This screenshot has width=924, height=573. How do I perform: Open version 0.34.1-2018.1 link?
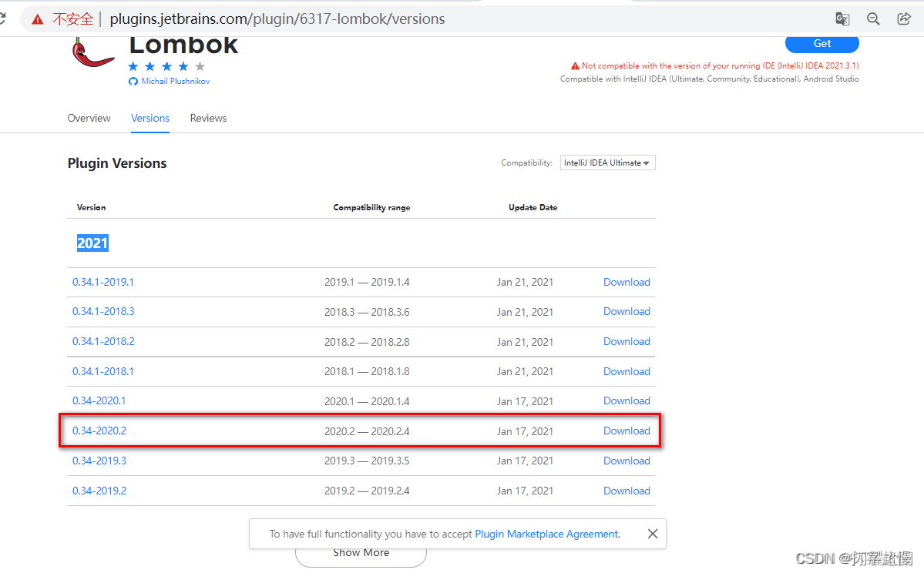[x=103, y=371]
